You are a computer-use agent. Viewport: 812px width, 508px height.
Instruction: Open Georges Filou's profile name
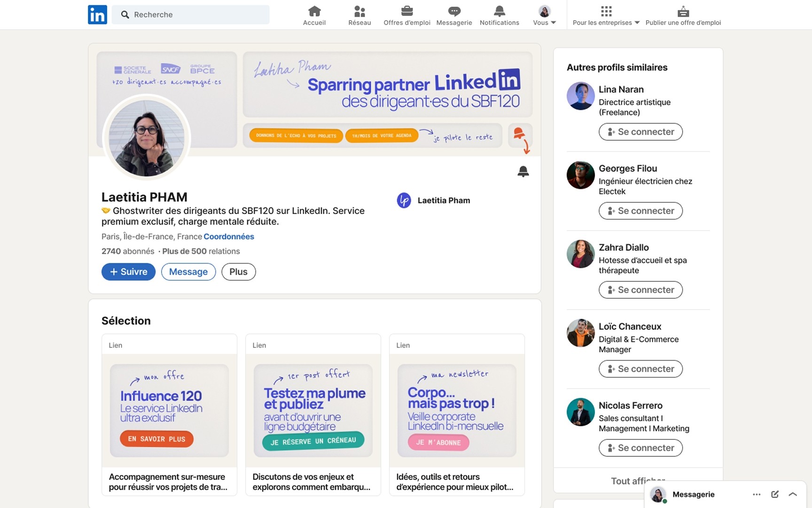click(x=628, y=168)
